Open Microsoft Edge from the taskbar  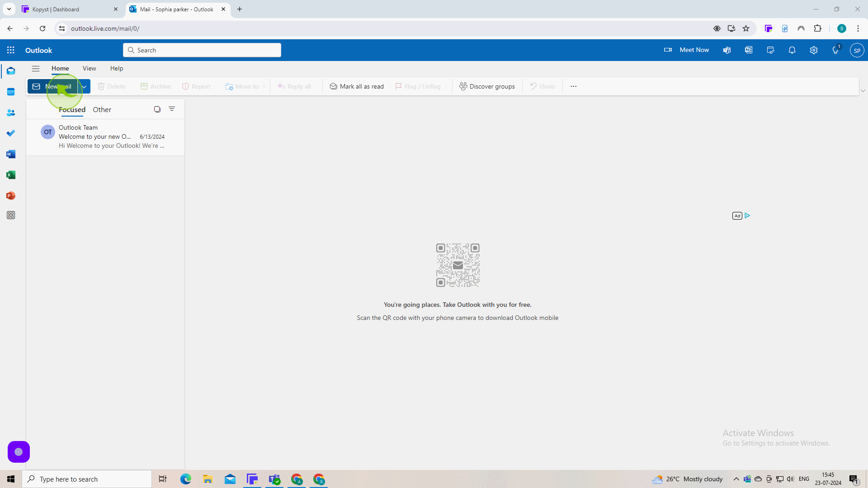click(186, 479)
